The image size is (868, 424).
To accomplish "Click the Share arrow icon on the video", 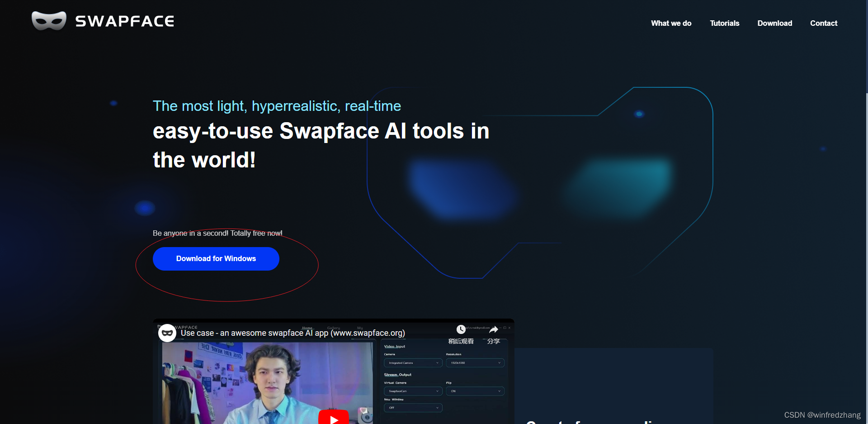I will pyautogui.click(x=493, y=329).
